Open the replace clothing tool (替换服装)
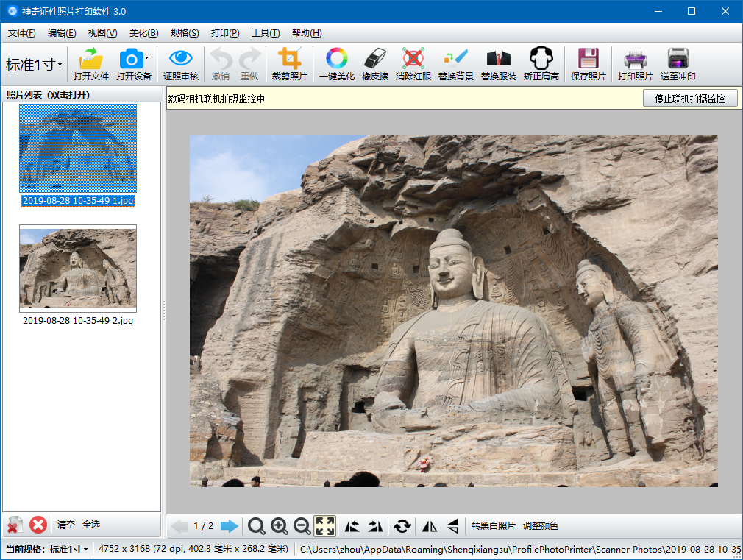 point(499,64)
